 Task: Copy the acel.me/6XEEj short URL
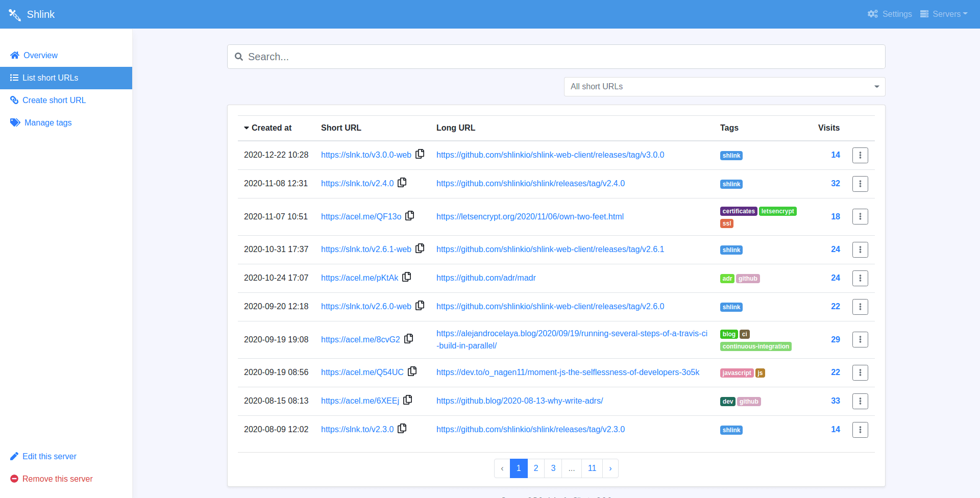pos(407,400)
